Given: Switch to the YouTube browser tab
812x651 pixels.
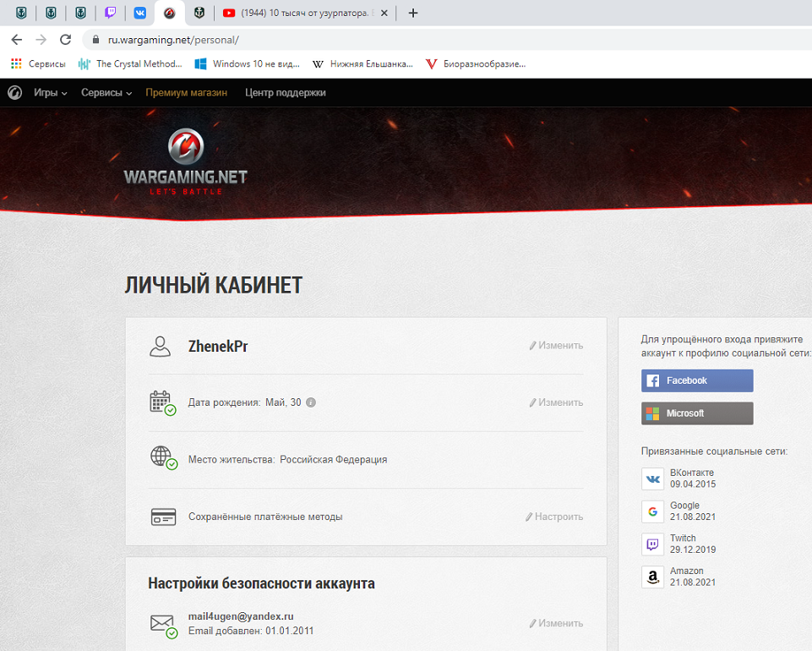Looking at the screenshot, I should pyautogui.click(x=304, y=13).
